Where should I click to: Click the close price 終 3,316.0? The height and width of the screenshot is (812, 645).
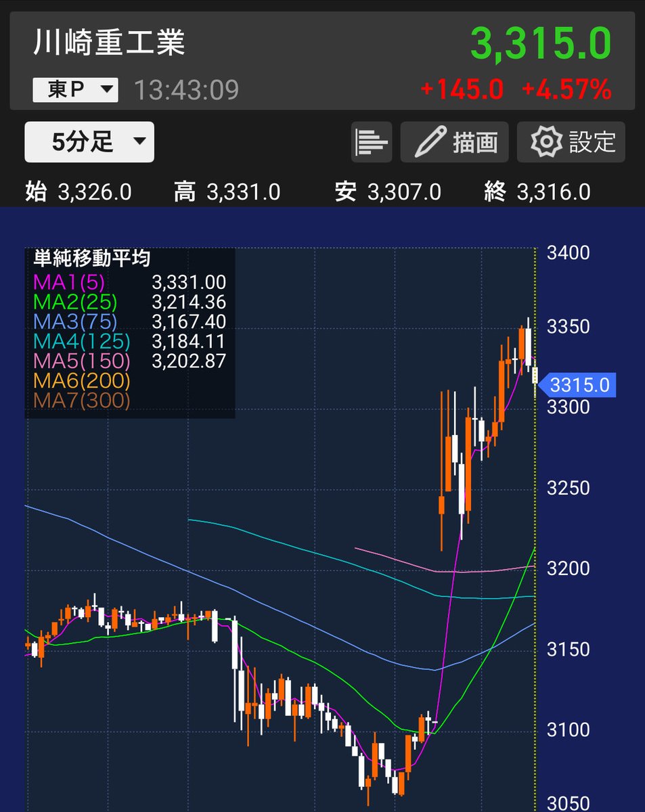[537, 192]
